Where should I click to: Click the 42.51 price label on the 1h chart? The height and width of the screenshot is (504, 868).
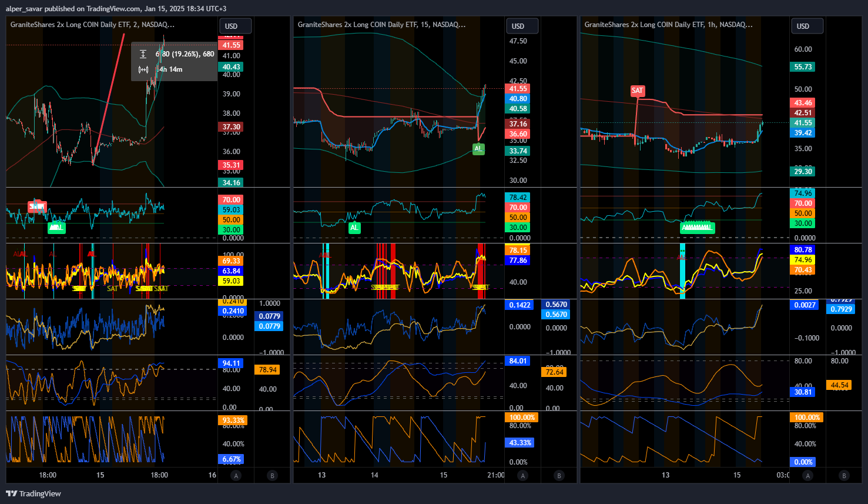click(803, 113)
